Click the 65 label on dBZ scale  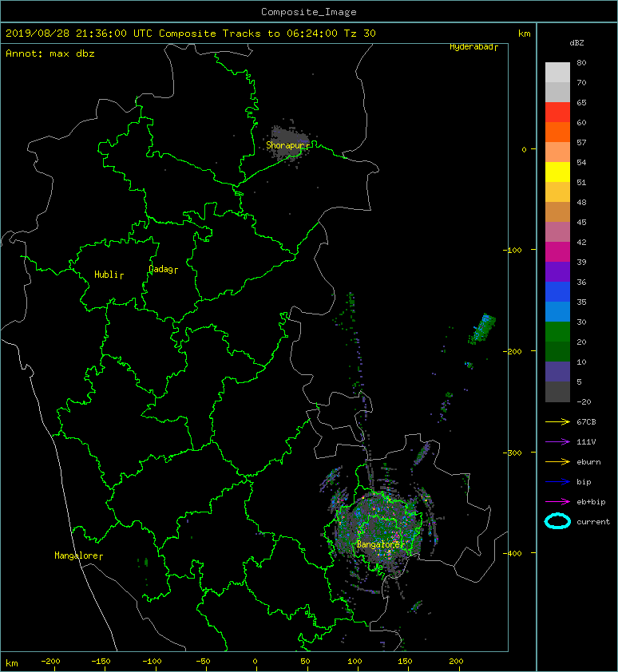pos(581,102)
